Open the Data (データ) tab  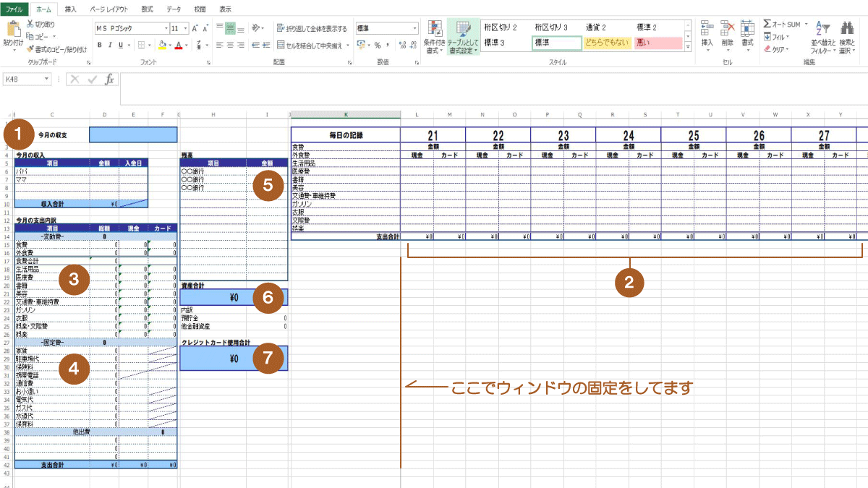click(174, 9)
